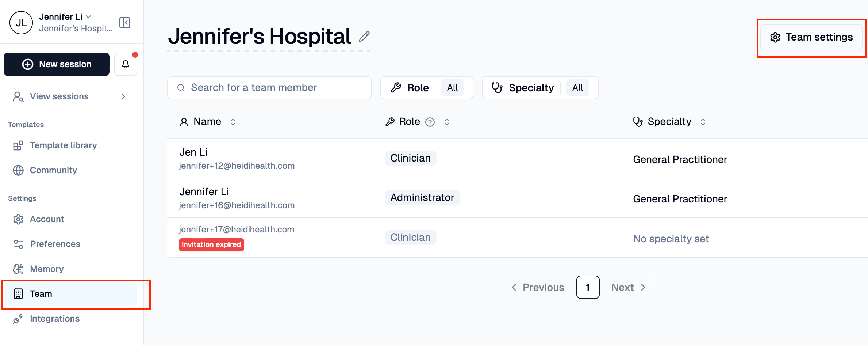Open the notification bell

click(x=126, y=64)
